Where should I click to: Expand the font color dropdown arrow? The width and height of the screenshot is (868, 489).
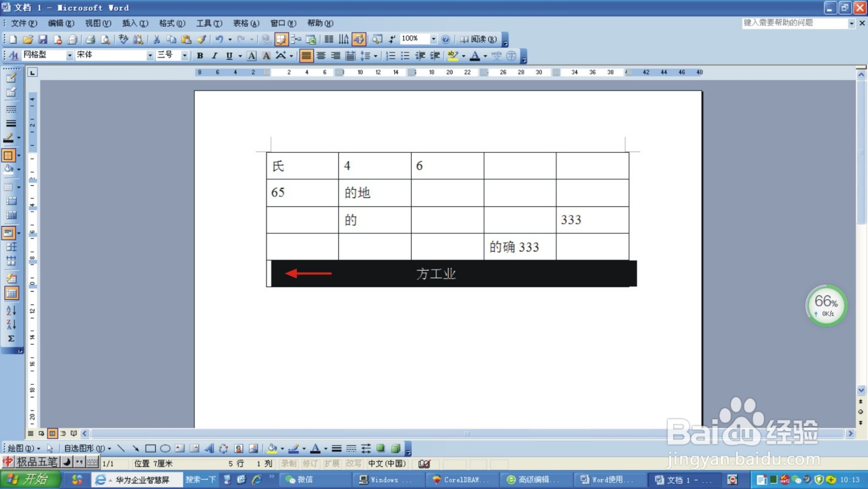click(485, 55)
